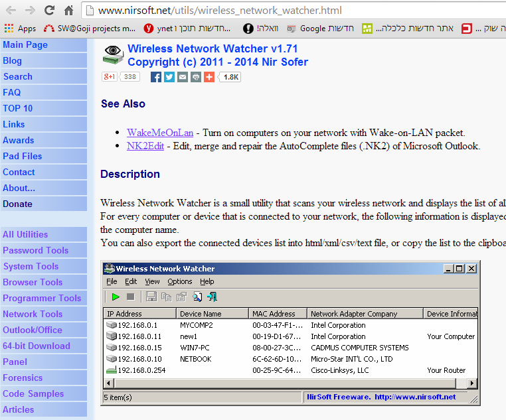The width and height of the screenshot is (506, 420).
Task: Click the browser Back arrow
Action: [x=11, y=11]
